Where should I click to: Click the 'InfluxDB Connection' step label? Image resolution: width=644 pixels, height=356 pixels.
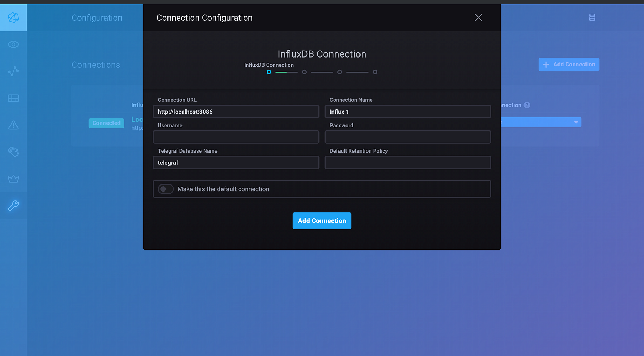click(269, 65)
